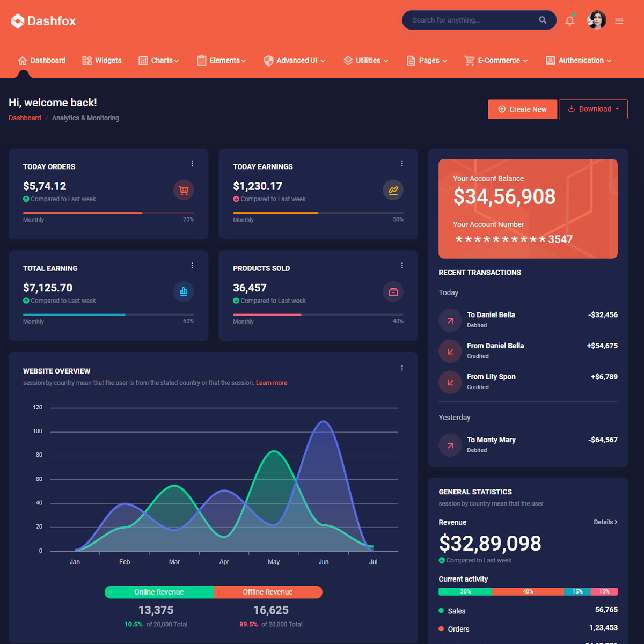Click debit arrow icon for To Monty Mary
644x644 pixels.
point(450,445)
